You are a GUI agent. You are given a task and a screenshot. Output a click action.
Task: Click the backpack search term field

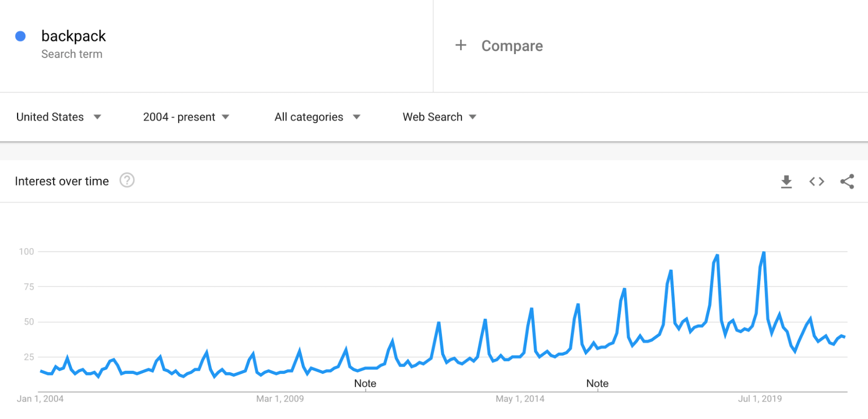pyautogui.click(x=74, y=36)
